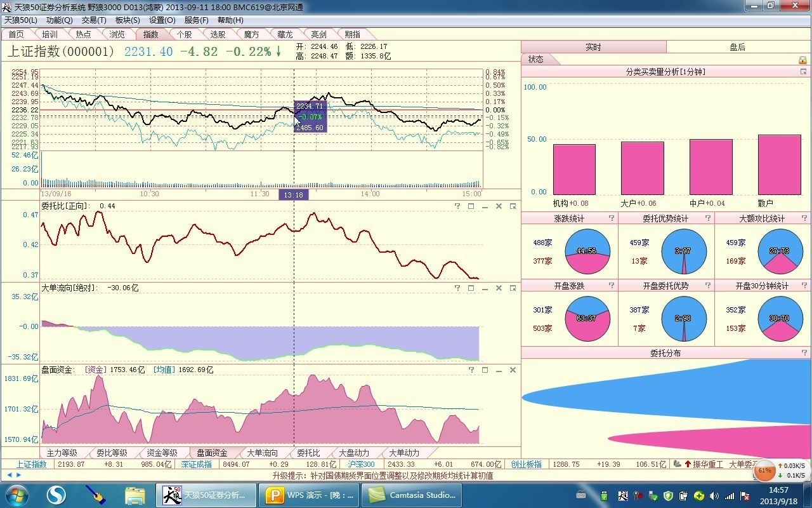This screenshot has width=812, height=508.
Task: Open the 服务(F) menu
Action: [197, 20]
